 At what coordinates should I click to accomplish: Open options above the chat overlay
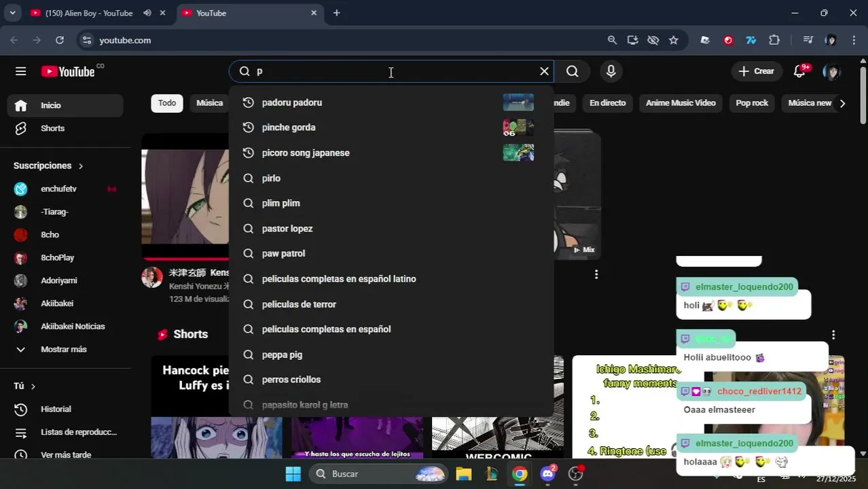[833, 335]
